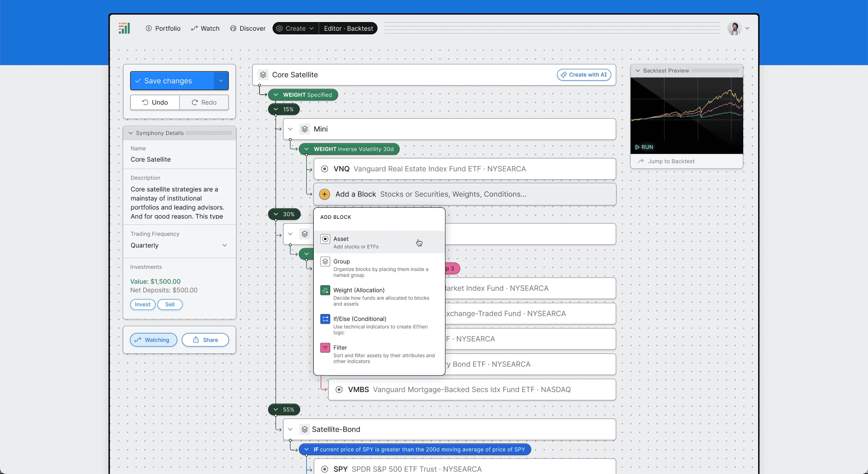Screen dimensions: 868x474
Task: Click the Filter block icon
Action: 325,348
